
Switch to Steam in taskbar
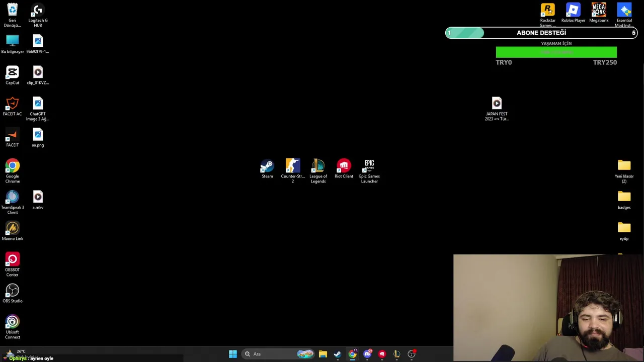(x=338, y=354)
